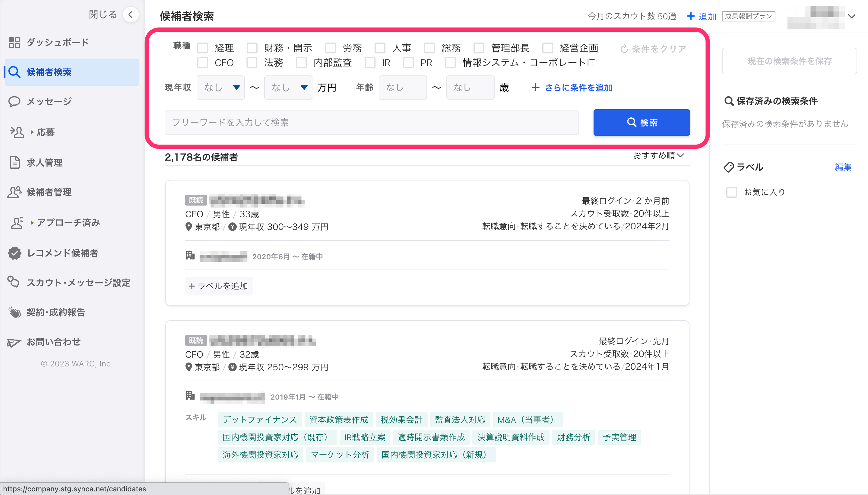Open the maximum 現年収 dropdown
Viewport: 868px width, 495px height.
288,87
